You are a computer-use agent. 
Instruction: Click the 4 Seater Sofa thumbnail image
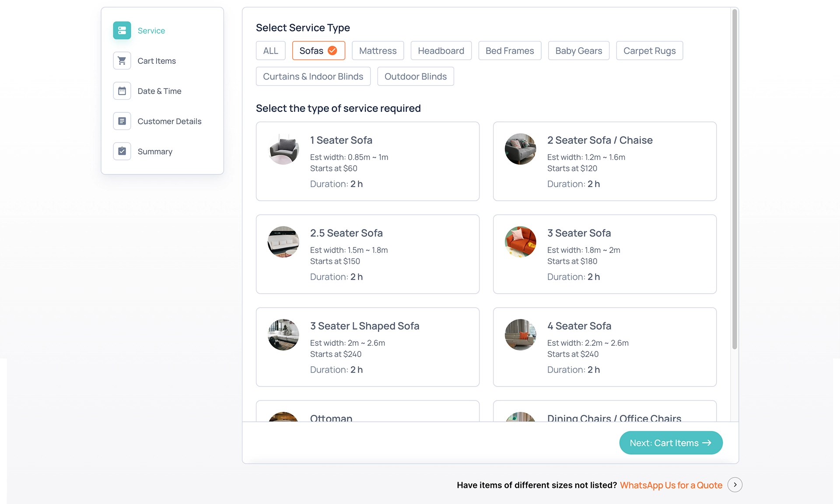(521, 335)
